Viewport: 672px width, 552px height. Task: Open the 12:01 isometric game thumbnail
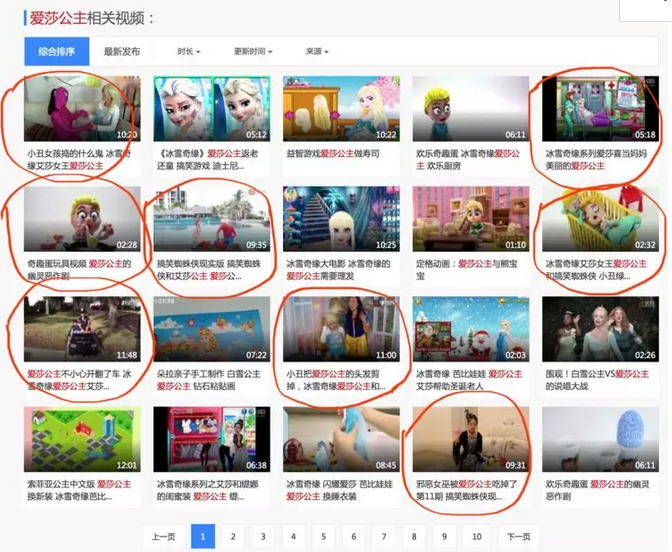click(82, 439)
